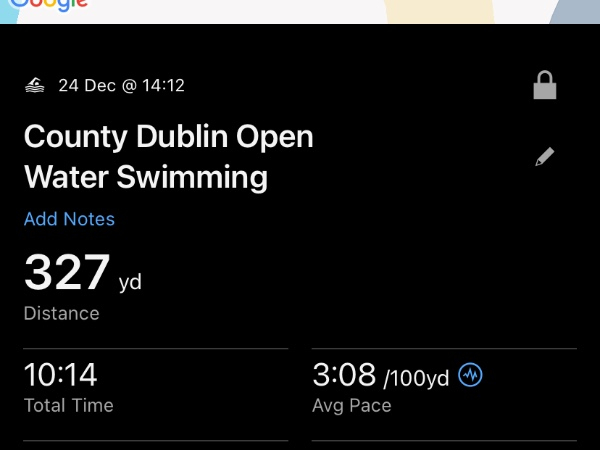Image resolution: width=600 pixels, height=450 pixels.
Task: Tap the 24 Dec @ 14:12 timestamp
Action: pyautogui.click(x=121, y=86)
